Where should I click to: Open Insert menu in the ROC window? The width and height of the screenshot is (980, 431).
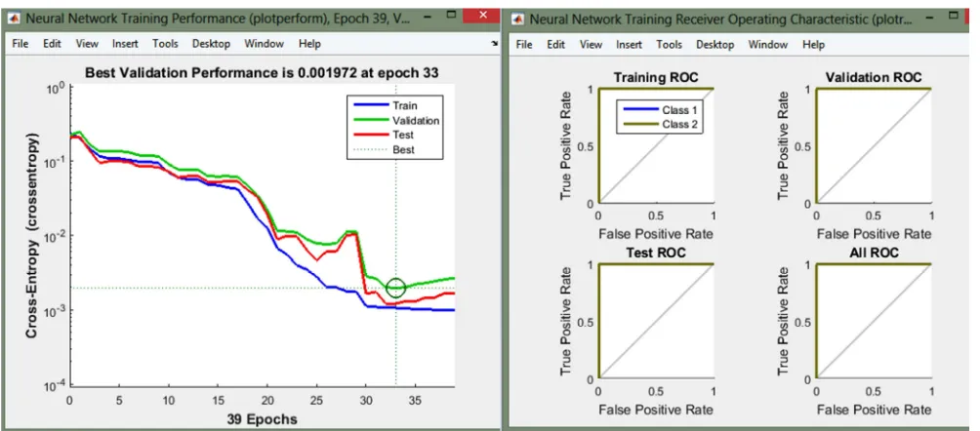click(x=629, y=44)
